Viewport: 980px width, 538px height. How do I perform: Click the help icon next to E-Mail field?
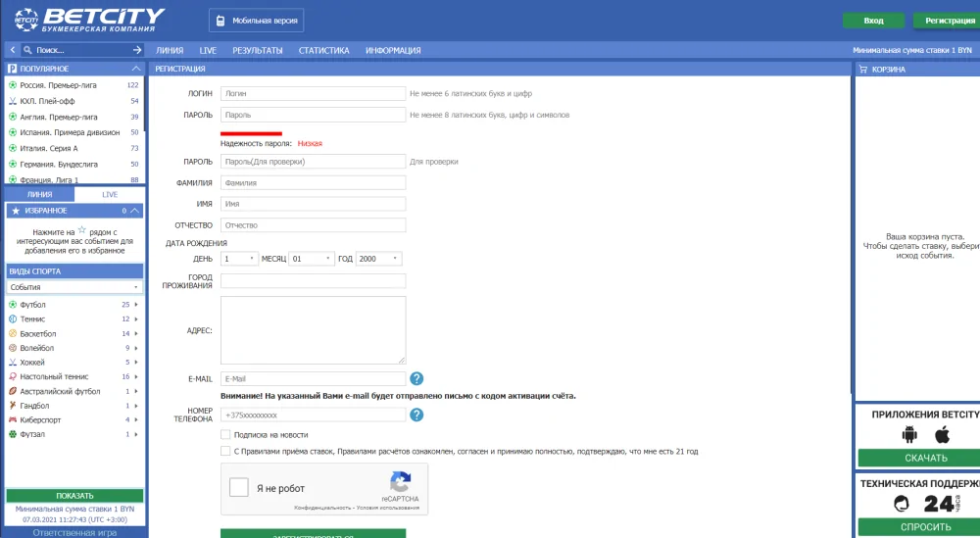[416, 378]
